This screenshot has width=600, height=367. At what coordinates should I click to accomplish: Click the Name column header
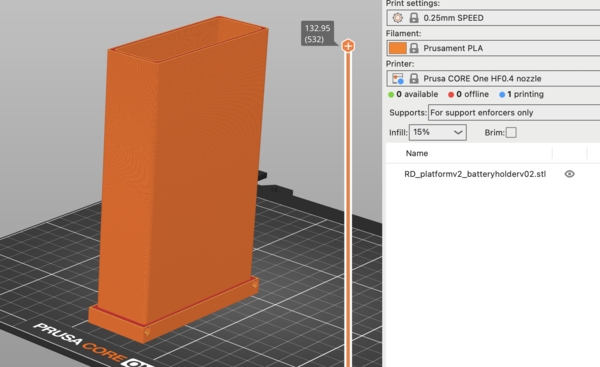click(417, 153)
